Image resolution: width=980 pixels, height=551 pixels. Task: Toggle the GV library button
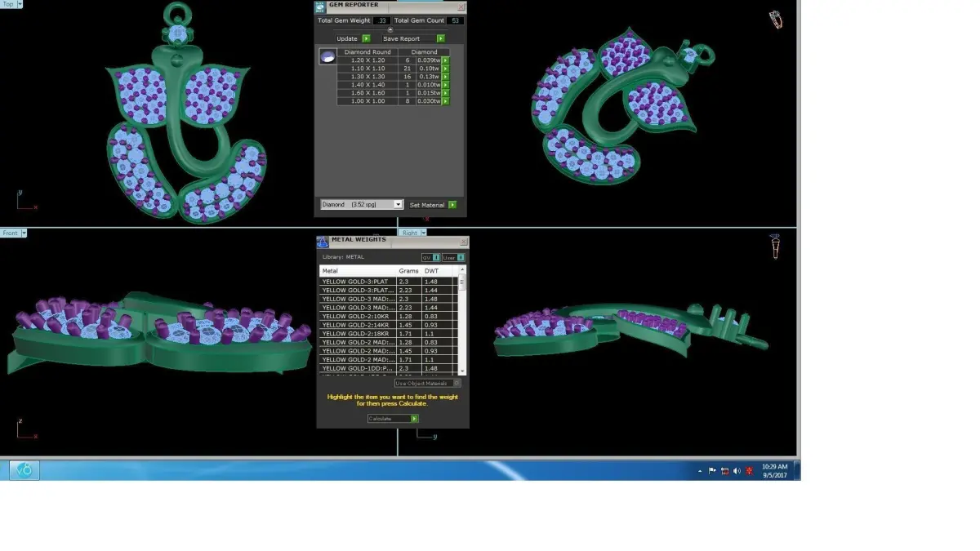coord(431,257)
